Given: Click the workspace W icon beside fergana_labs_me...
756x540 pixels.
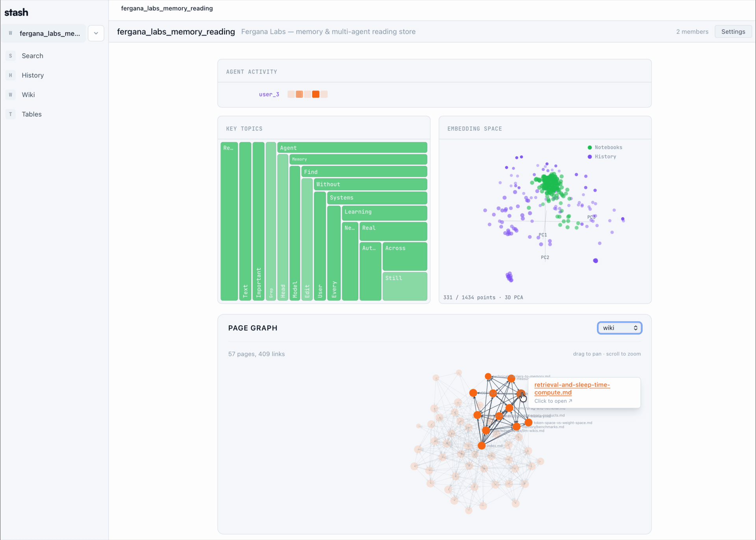Looking at the screenshot, I should click(10, 33).
